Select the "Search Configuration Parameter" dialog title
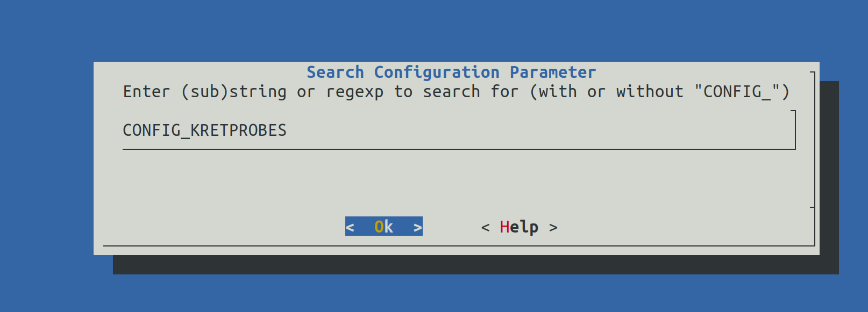This screenshot has height=312, width=868. click(451, 72)
